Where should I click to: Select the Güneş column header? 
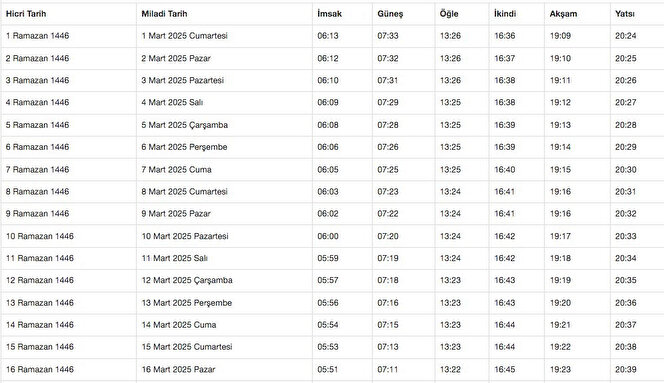pos(390,14)
